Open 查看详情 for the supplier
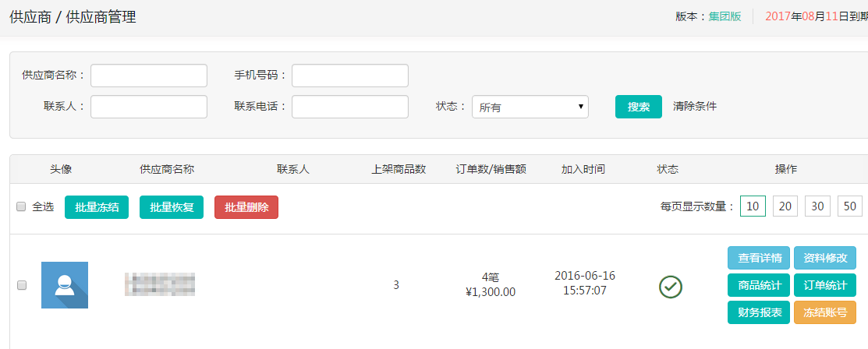This screenshot has width=868, height=349. [759, 258]
